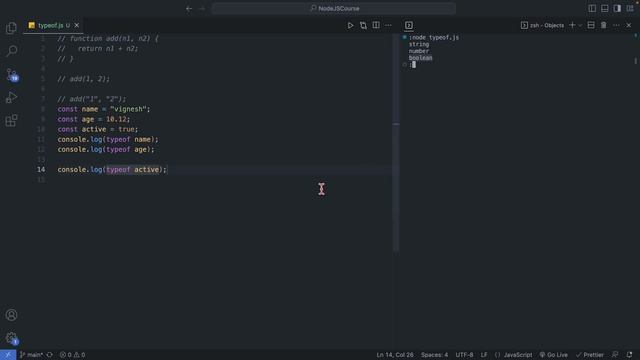
Task: Open the Run and Debug view
Action: (x=11, y=98)
